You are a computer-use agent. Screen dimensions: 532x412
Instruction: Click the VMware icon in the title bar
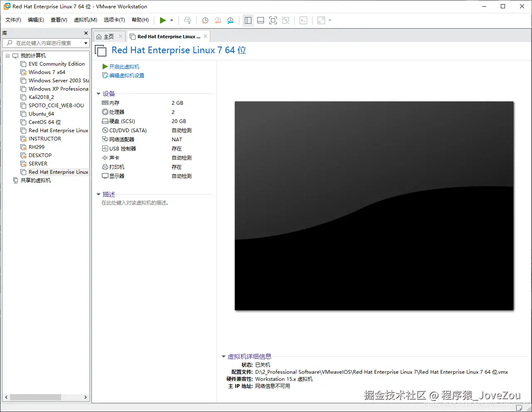point(7,6)
